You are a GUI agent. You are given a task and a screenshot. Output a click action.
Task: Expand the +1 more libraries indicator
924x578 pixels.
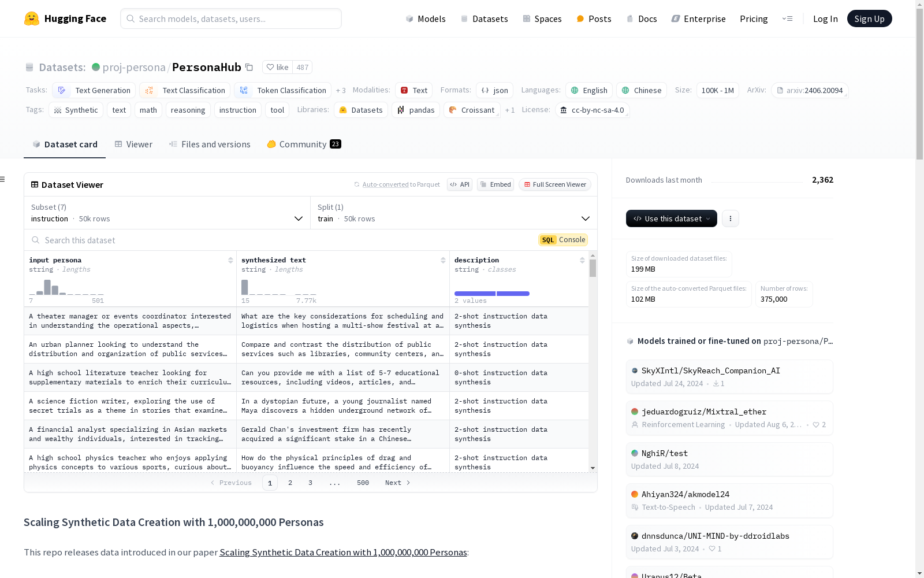[x=510, y=110]
